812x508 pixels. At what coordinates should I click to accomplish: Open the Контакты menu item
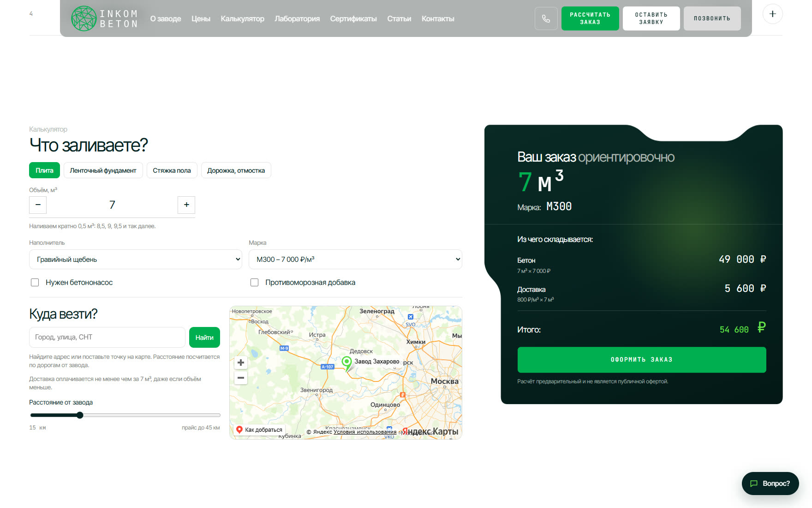(x=438, y=19)
